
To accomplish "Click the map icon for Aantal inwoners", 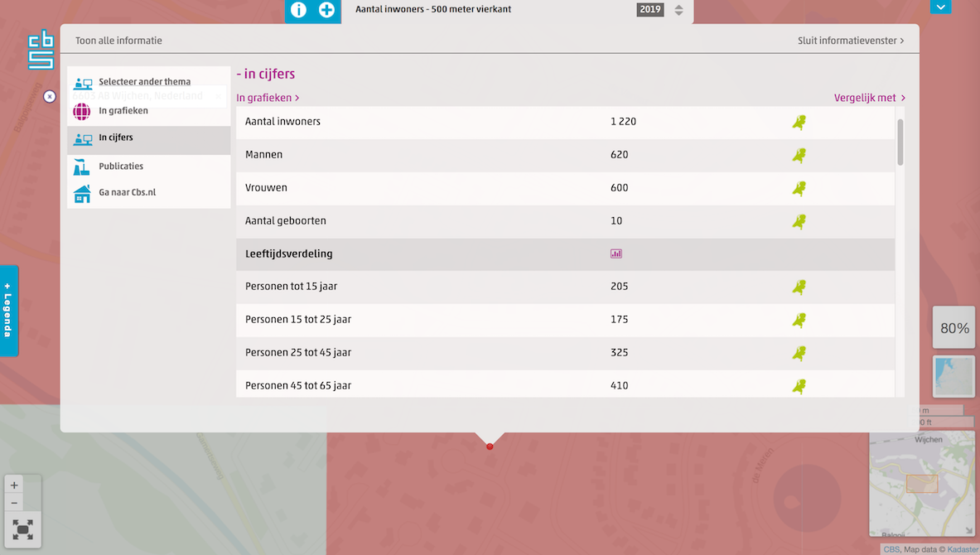I will click(x=799, y=123).
